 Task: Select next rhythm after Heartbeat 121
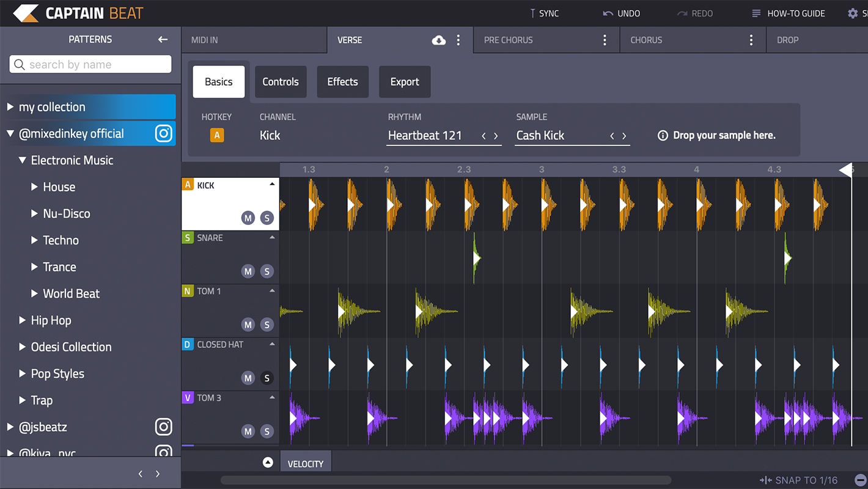(x=496, y=136)
